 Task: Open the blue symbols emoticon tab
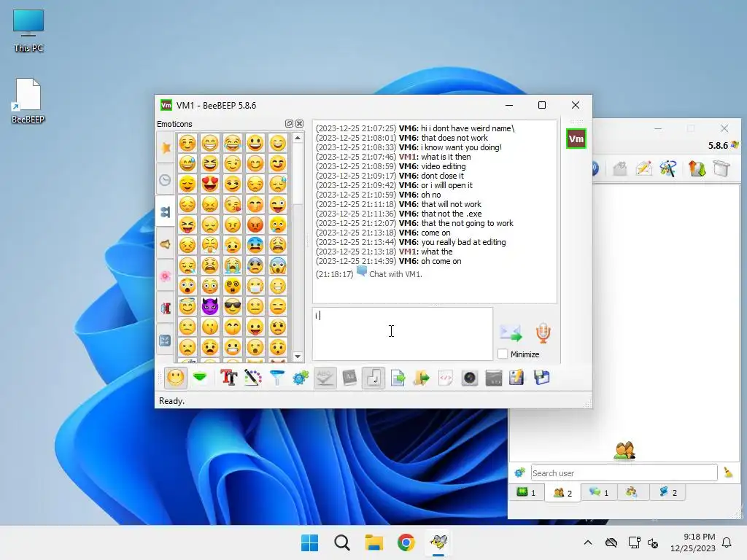[166, 341]
